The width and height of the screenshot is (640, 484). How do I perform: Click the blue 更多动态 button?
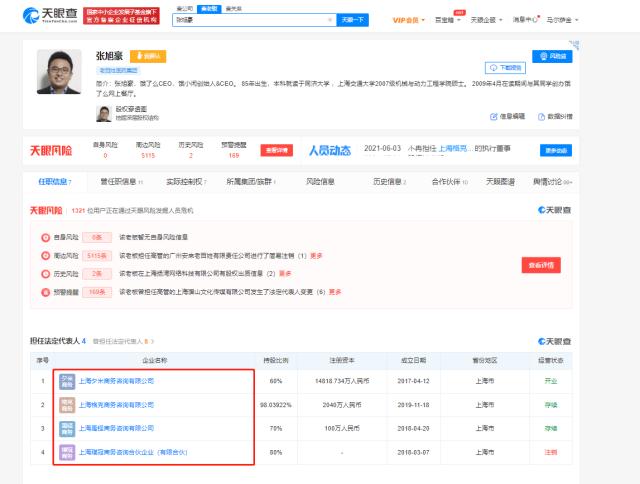[556, 150]
